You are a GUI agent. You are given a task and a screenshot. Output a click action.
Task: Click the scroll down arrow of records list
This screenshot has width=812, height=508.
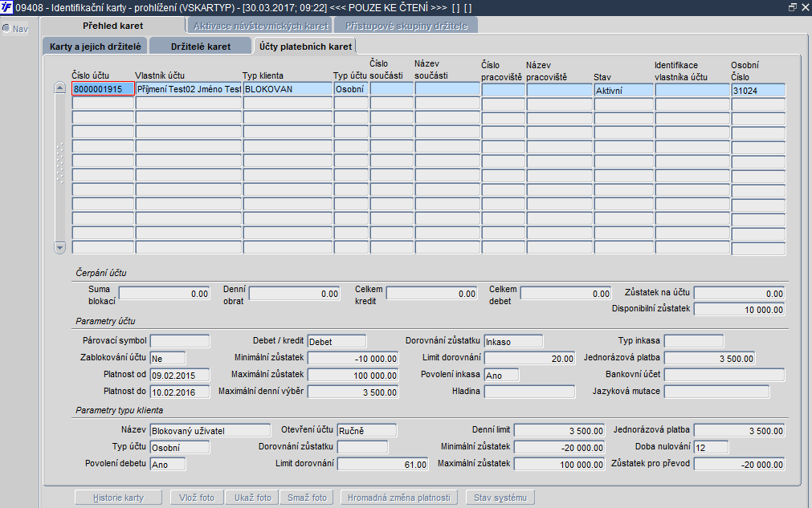pos(59,247)
